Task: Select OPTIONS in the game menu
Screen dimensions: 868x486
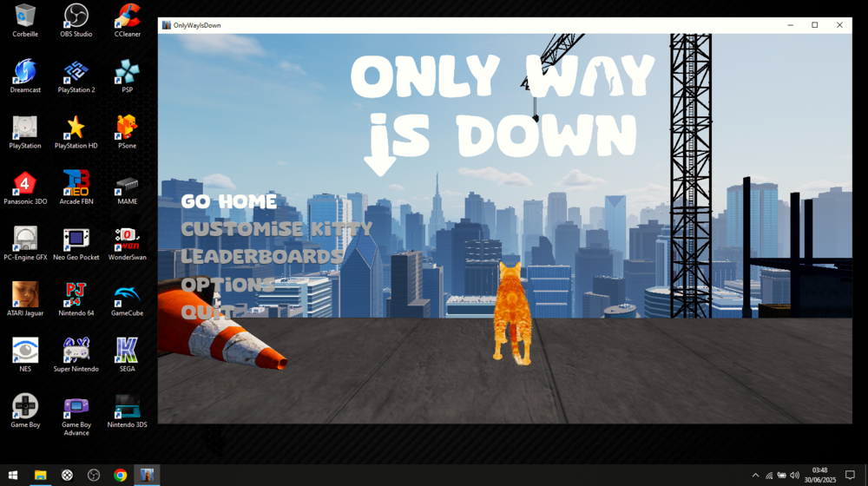Action: tap(227, 285)
